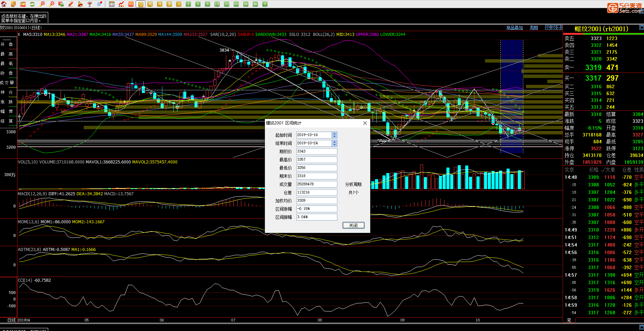Open the multi-window layout icon
The image size is (644, 331).
(61, 4)
